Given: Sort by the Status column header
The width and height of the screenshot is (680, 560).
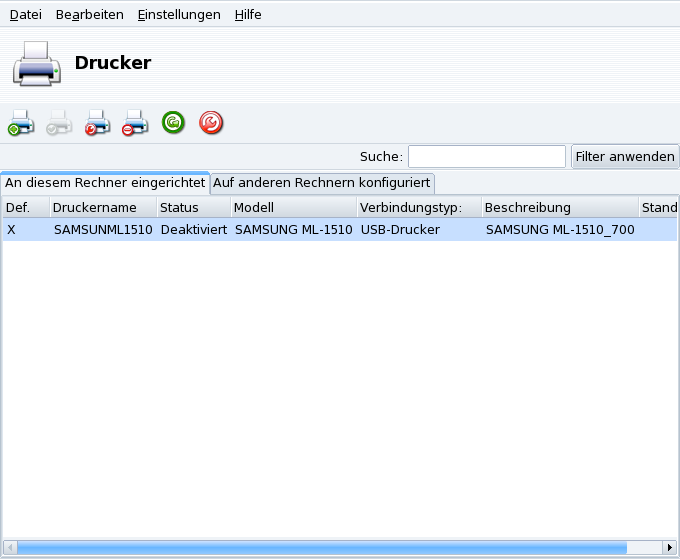Looking at the screenshot, I should tap(191, 208).
